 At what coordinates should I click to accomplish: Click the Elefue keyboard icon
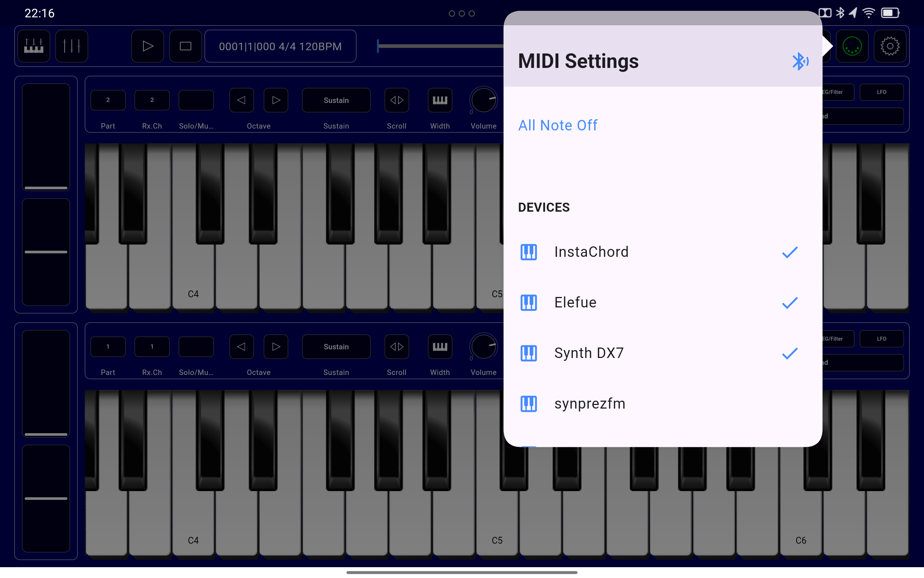click(529, 303)
